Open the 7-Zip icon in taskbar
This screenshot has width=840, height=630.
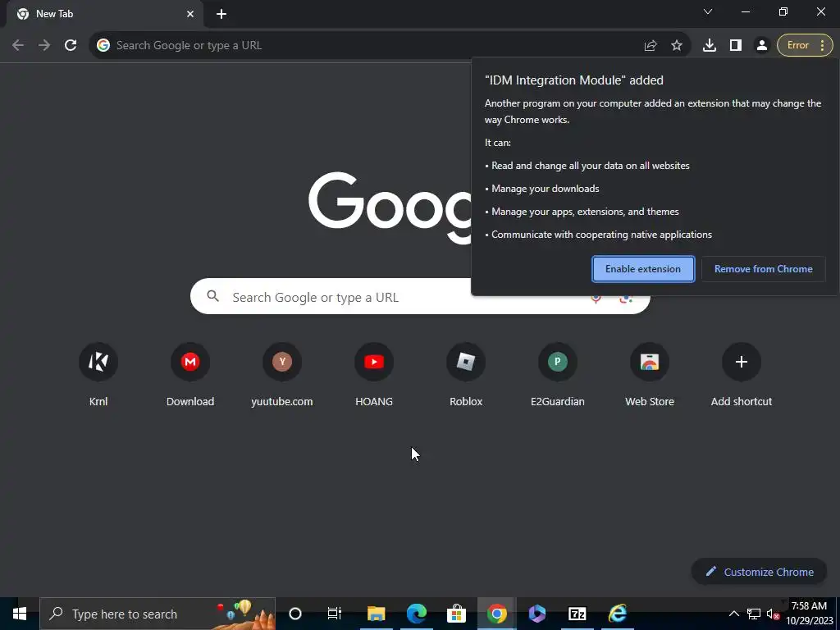(x=577, y=614)
